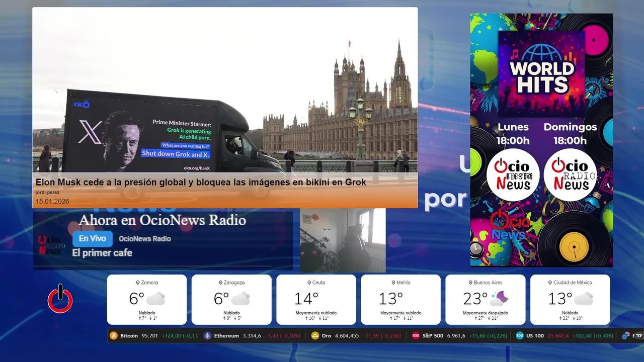Click the US 100 teal badge icon
Screen dimensions: 644x362
point(520,336)
